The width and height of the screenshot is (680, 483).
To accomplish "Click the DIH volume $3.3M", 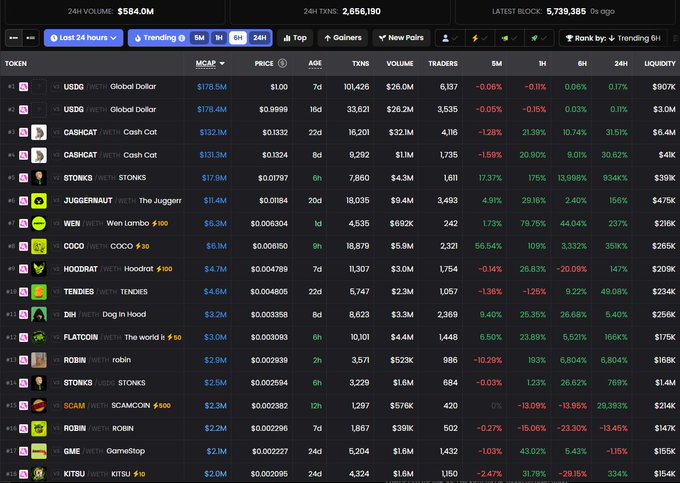I will pyautogui.click(x=402, y=315).
